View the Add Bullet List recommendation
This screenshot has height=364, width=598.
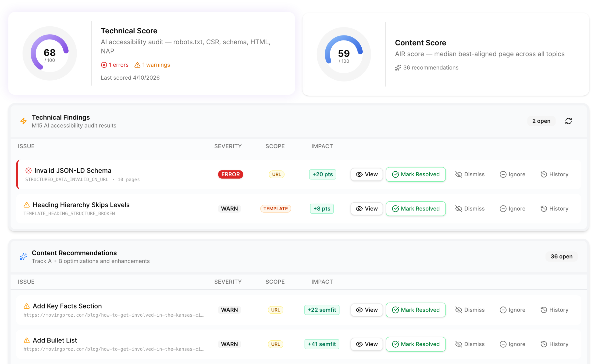click(x=367, y=344)
